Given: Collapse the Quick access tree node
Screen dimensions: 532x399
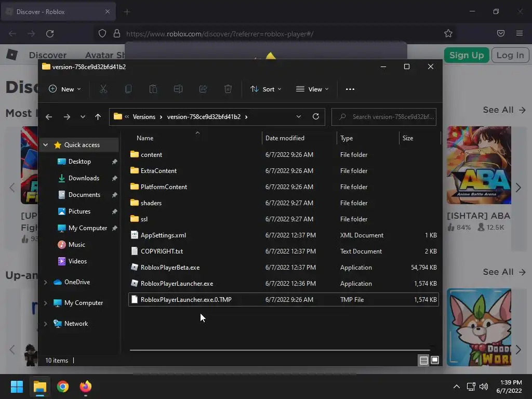Looking at the screenshot, I should (x=46, y=145).
